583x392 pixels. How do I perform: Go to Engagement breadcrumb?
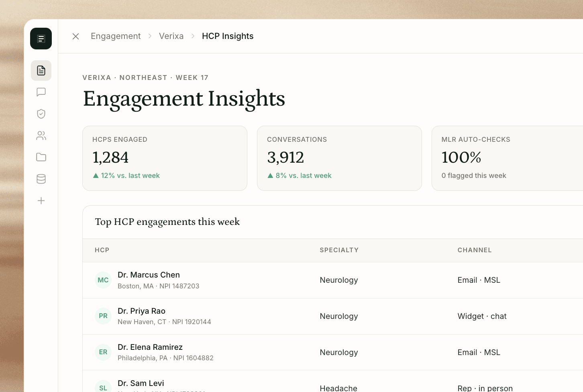(x=116, y=36)
